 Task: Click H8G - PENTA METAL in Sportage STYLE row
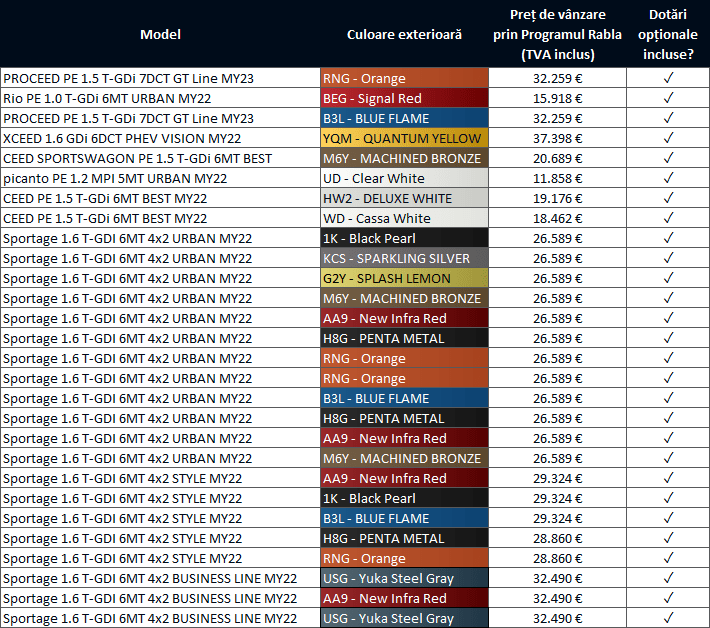(x=404, y=538)
